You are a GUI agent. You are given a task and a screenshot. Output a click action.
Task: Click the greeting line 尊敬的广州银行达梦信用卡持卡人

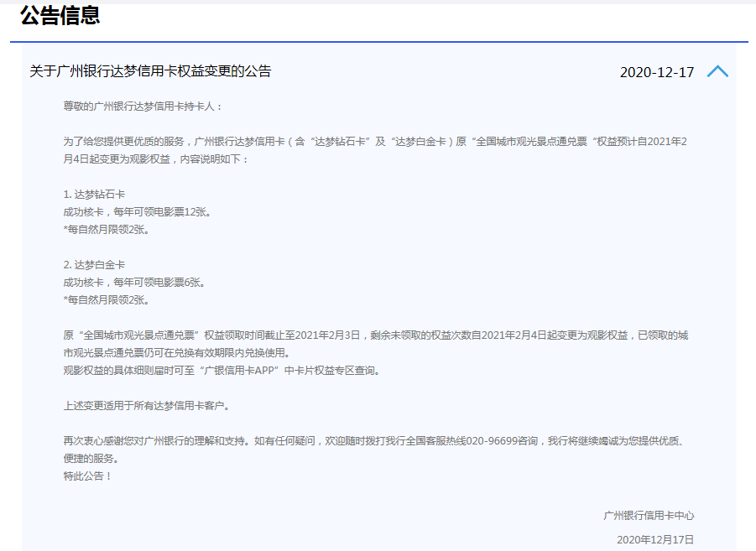click(143, 106)
